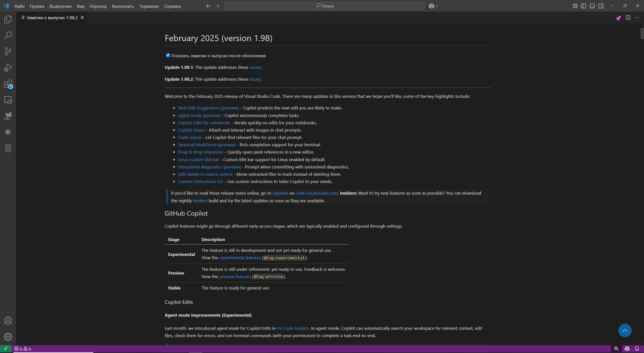Open the remote window status icon

point(5,349)
